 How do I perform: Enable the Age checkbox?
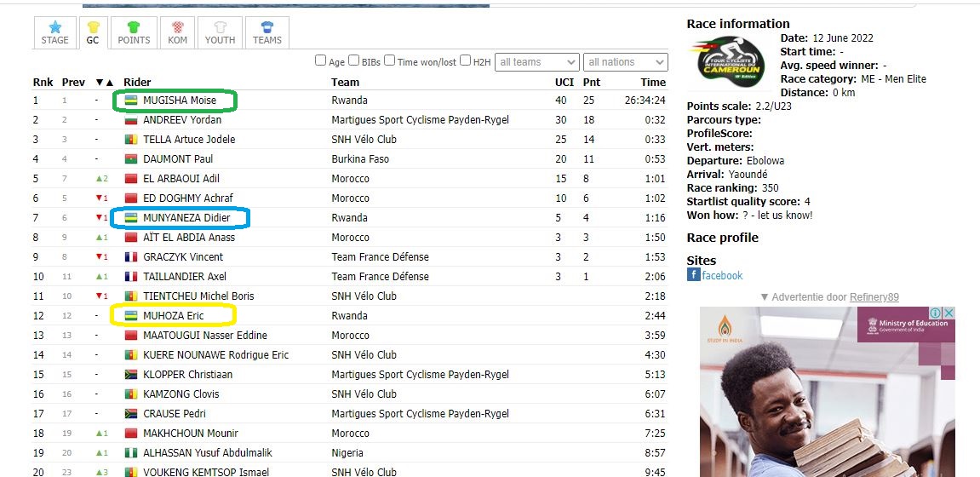(x=321, y=61)
